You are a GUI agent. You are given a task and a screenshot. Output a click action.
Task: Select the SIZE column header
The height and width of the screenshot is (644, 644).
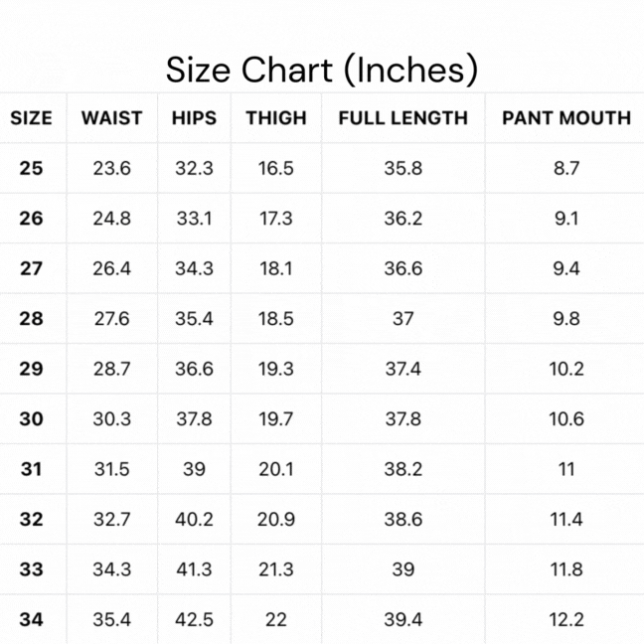[x=31, y=118]
